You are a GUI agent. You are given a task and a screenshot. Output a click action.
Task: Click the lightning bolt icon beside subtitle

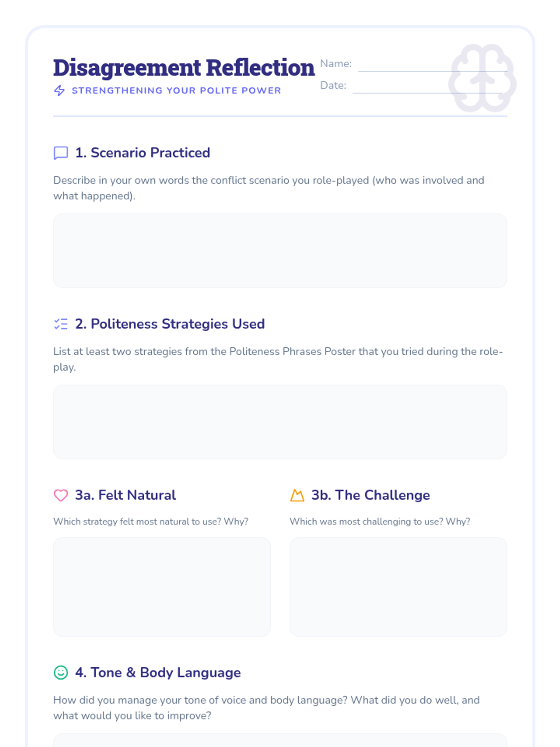59,91
